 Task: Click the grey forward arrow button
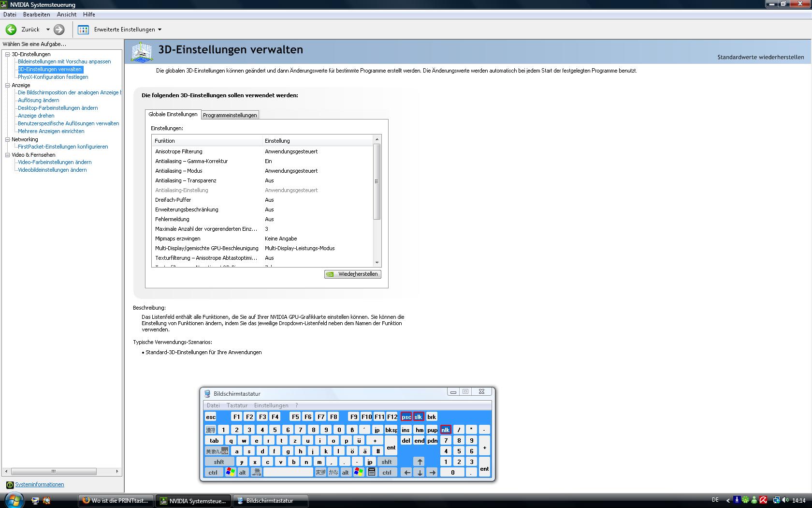point(59,30)
